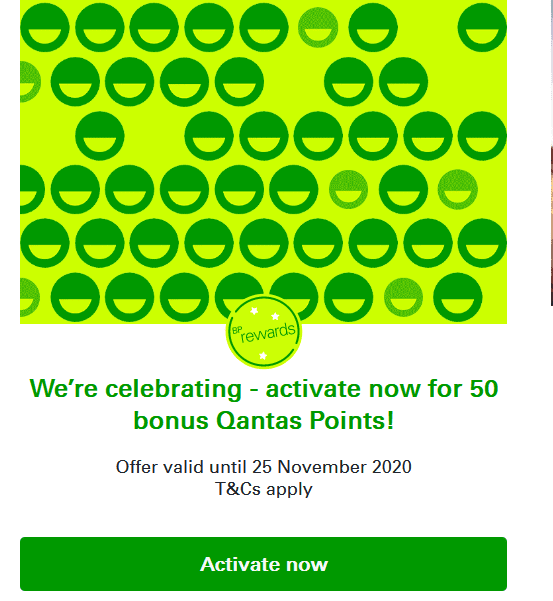The width and height of the screenshot is (553, 601).
Task: Click the faded smiley in the bottom row
Action: pyautogui.click(x=403, y=297)
